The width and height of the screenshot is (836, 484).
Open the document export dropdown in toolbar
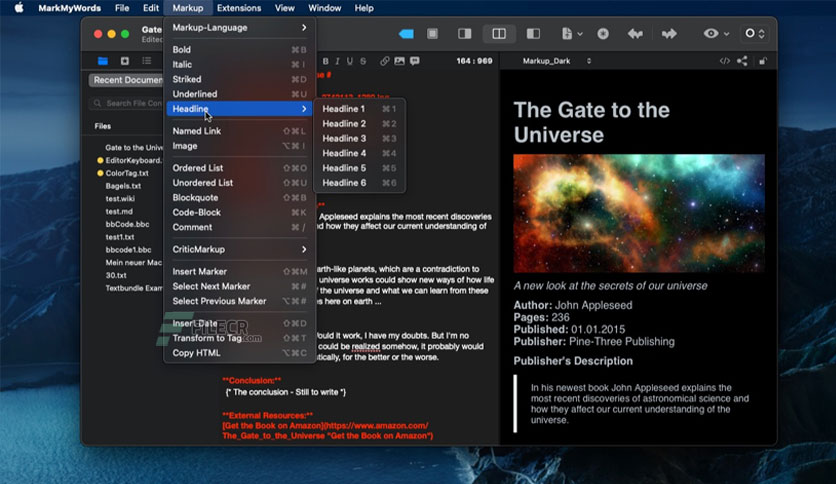[572, 34]
